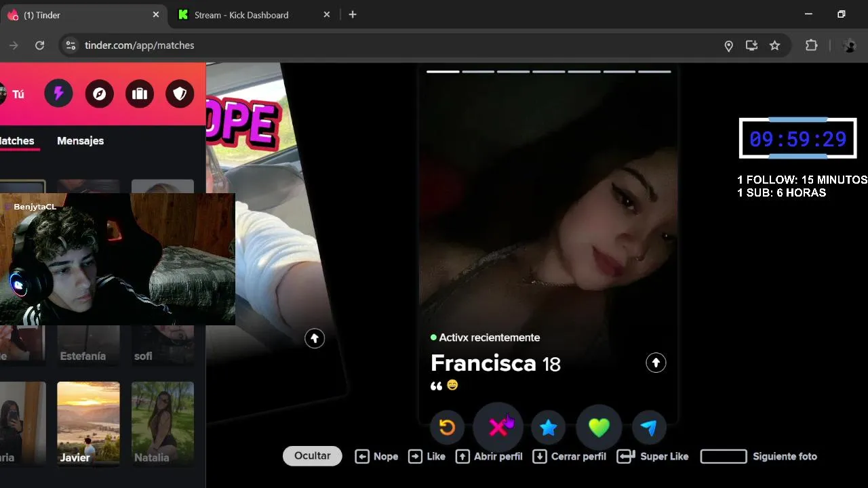Screen dimensions: 868x488
Task: Click the green heart Like button
Action: click(x=599, y=427)
